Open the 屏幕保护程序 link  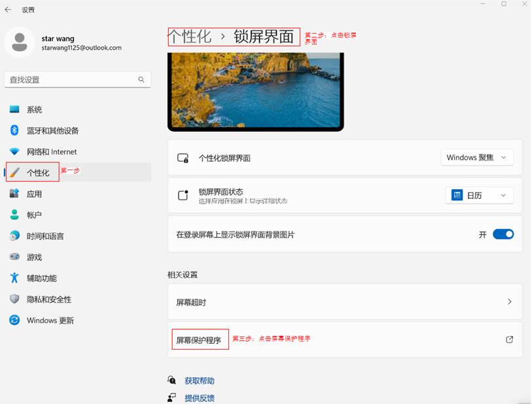(199, 340)
